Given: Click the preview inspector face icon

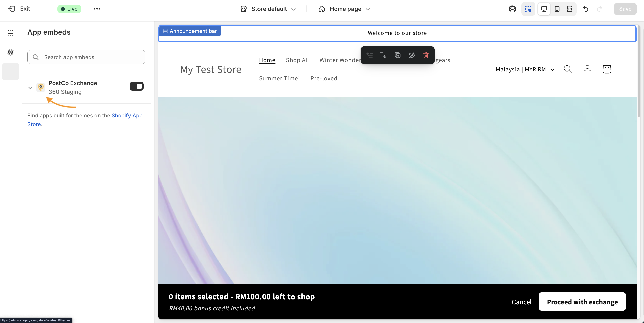Looking at the screenshot, I should pyautogui.click(x=512, y=9).
